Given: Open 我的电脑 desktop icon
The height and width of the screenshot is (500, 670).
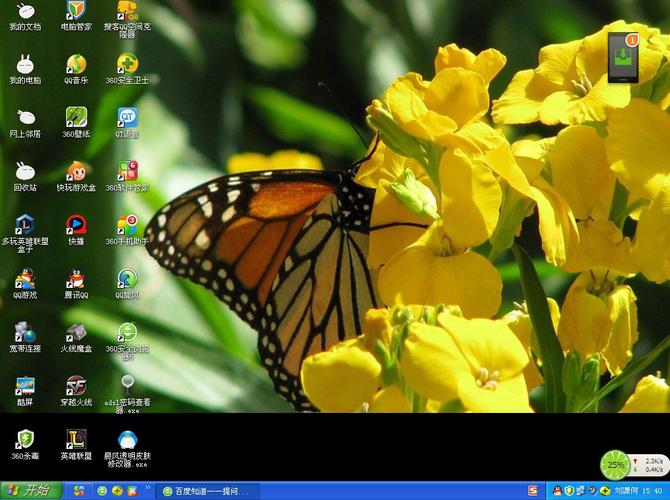Looking at the screenshot, I should click(x=25, y=65).
